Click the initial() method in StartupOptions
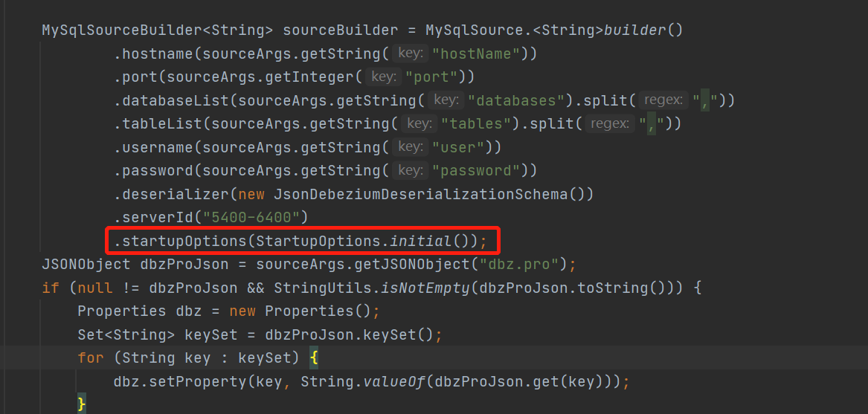The height and width of the screenshot is (414, 868). tap(428, 242)
